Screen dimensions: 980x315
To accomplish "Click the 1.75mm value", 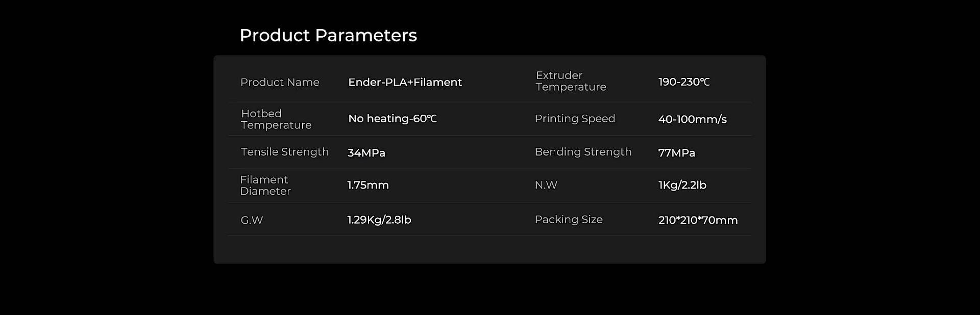I will (368, 185).
